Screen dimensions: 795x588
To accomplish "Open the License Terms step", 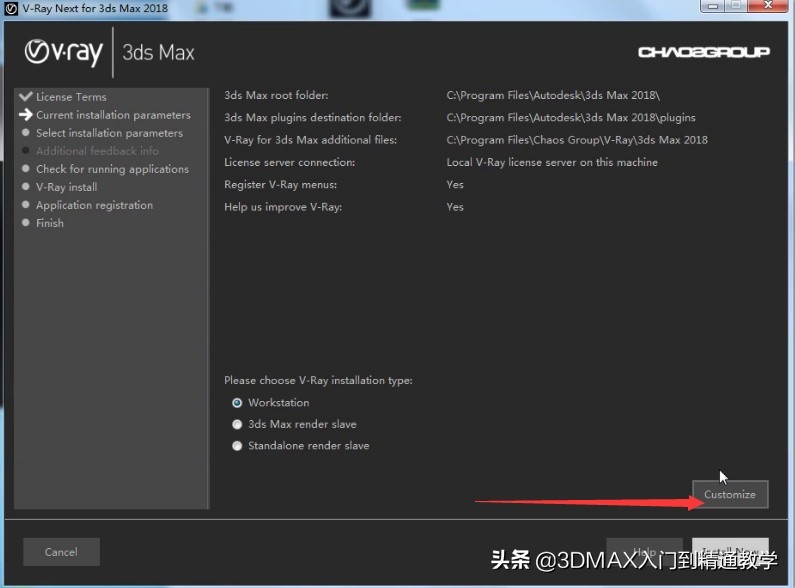I will [x=71, y=97].
